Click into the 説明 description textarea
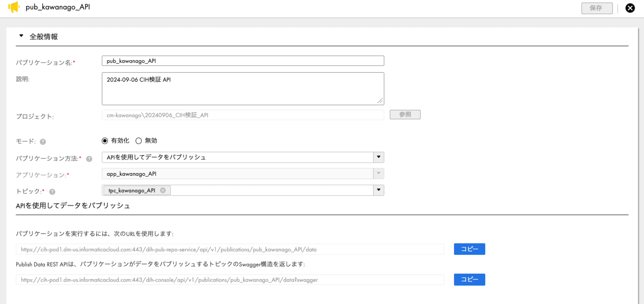This screenshot has height=304, width=644. pos(243,88)
